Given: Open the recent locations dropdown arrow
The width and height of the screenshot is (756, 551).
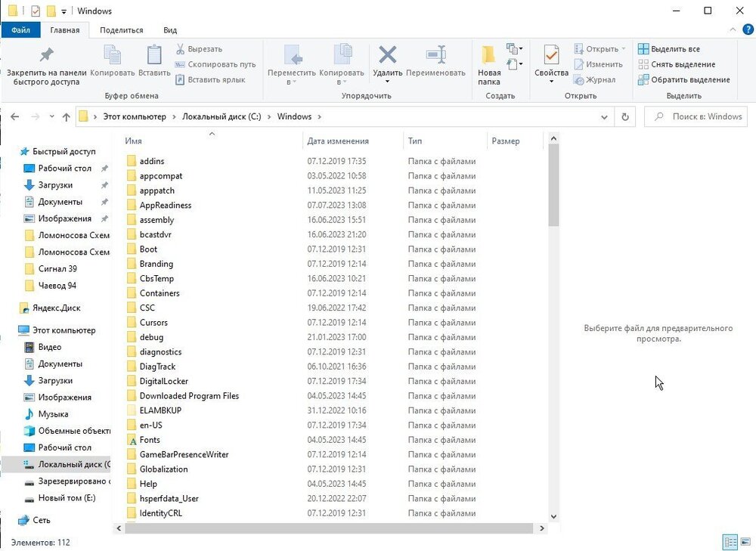Looking at the screenshot, I should (51, 116).
